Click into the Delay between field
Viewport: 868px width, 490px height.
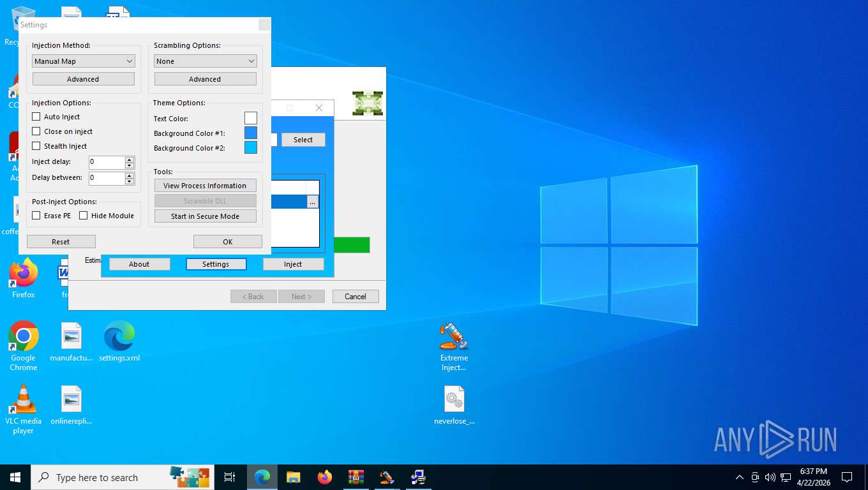[x=107, y=178]
